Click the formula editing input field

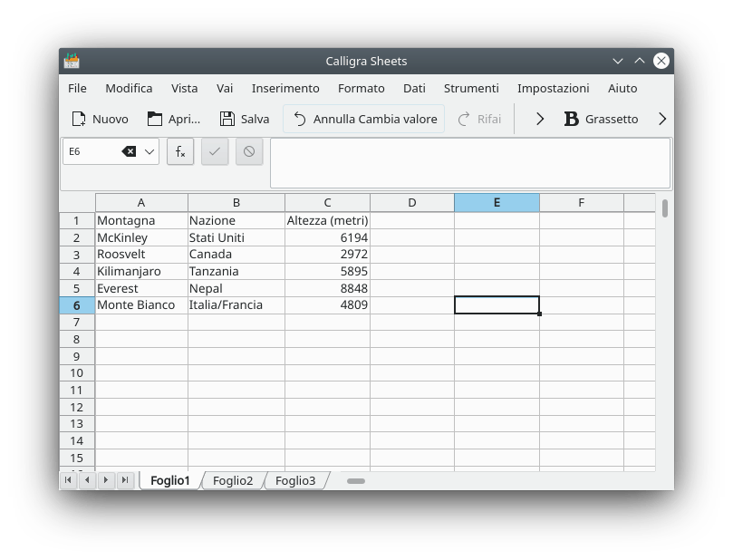coord(469,163)
